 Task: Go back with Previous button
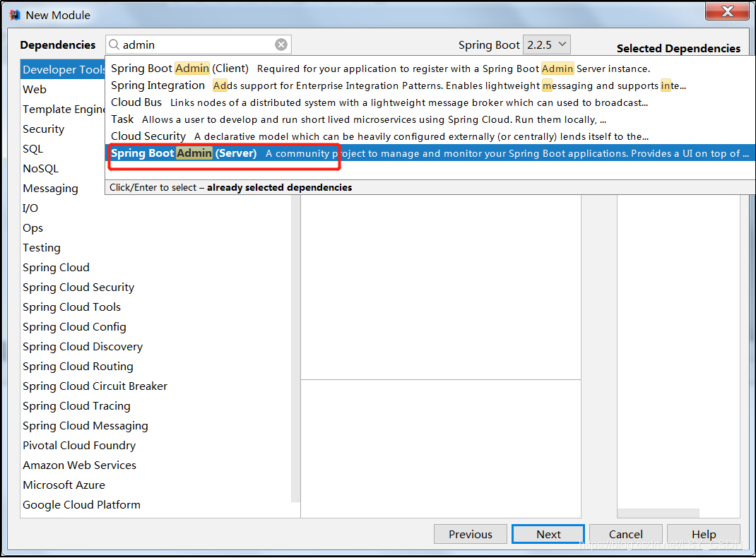click(x=470, y=534)
